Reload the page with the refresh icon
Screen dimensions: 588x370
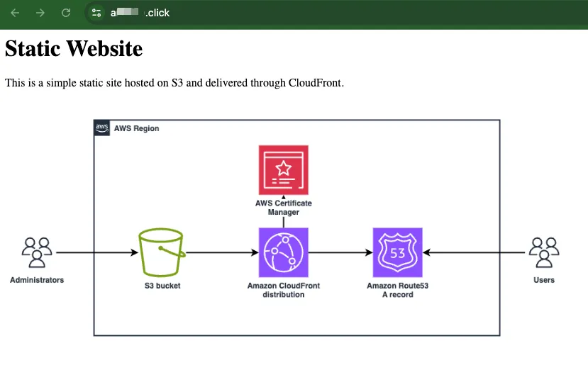66,13
